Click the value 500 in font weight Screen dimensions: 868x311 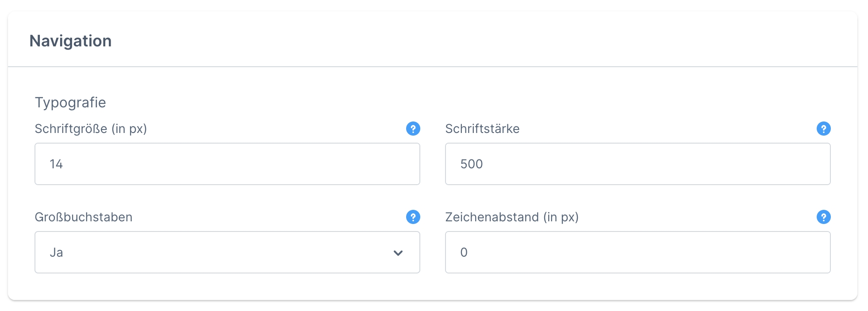point(471,164)
